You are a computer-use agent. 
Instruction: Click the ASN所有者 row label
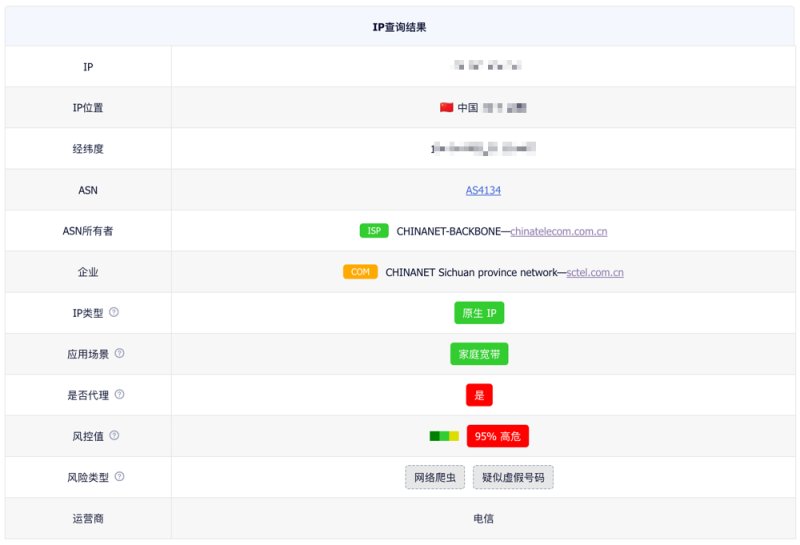pyautogui.click(x=88, y=231)
